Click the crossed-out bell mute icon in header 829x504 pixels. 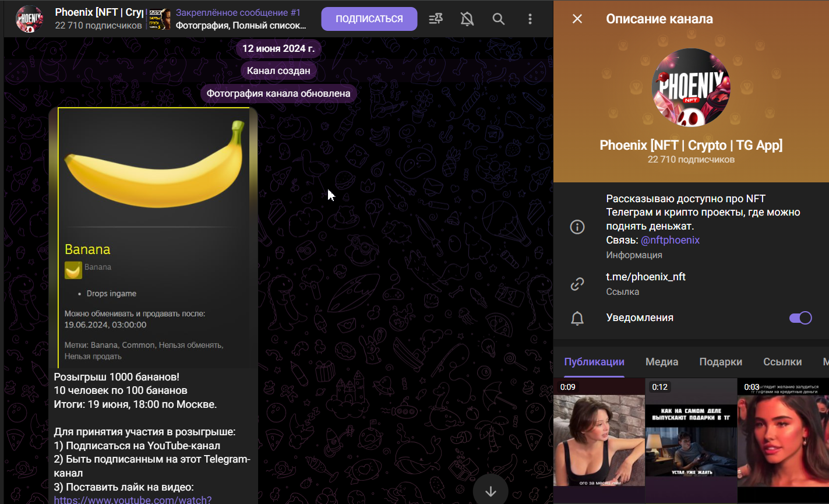tap(467, 19)
